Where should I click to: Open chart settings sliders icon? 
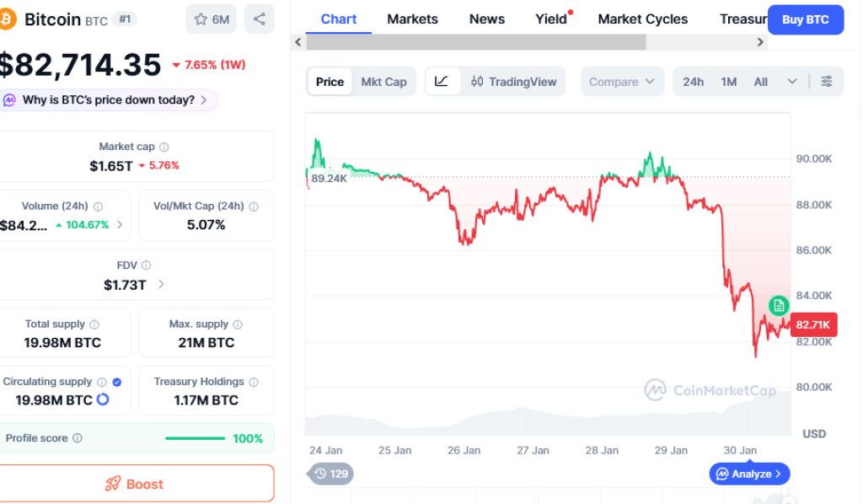pyautogui.click(x=827, y=82)
